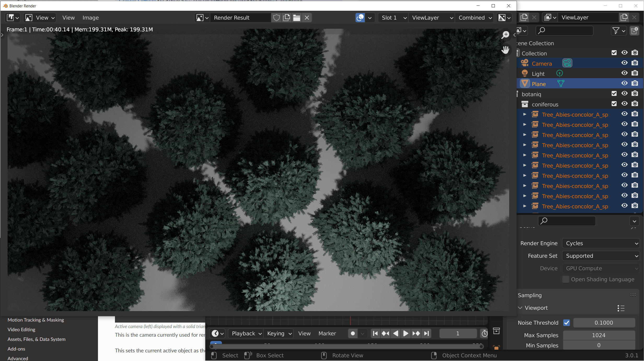This screenshot has height=361, width=644.
Task: Expand the first Tree_Abies-concolor item
Action: click(x=524, y=114)
